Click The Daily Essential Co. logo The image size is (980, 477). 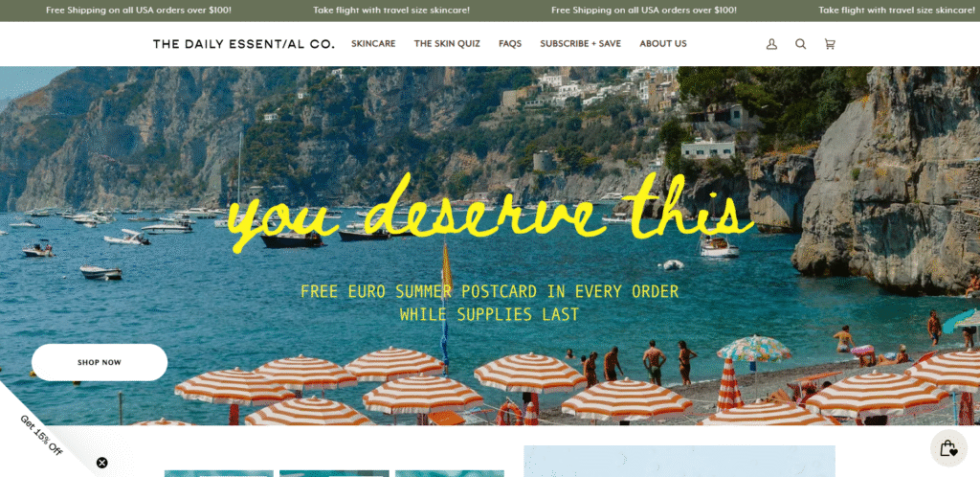(244, 44)
